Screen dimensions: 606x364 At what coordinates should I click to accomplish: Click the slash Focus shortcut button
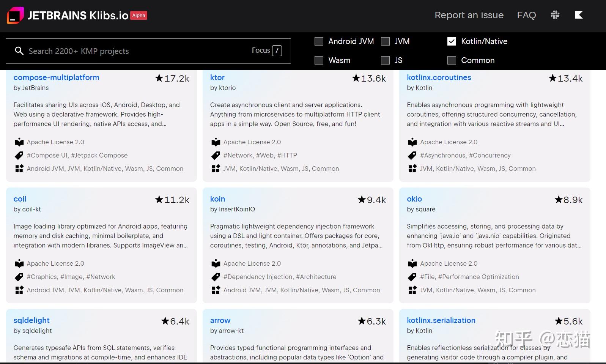coord(277,51)
